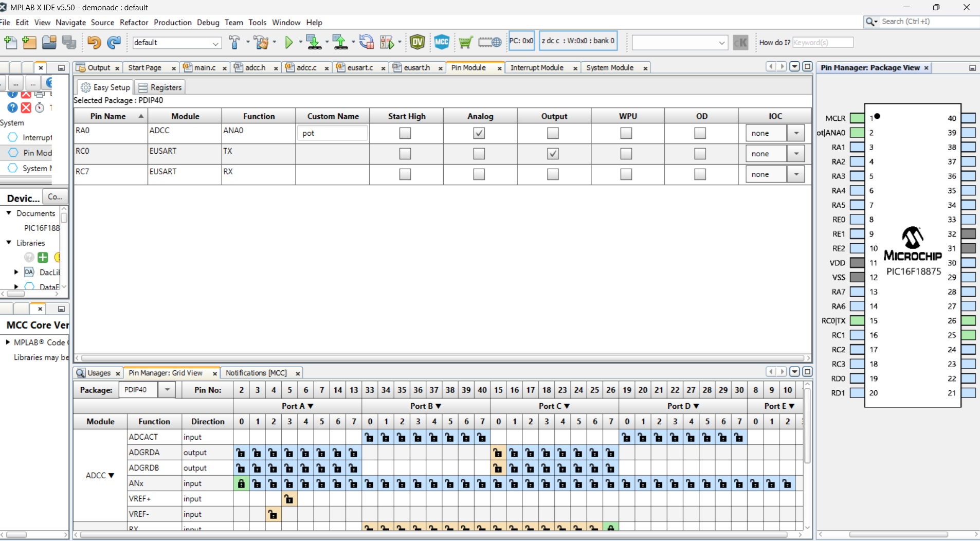Click the shopping cart icon in toolbar

point(465,42)
